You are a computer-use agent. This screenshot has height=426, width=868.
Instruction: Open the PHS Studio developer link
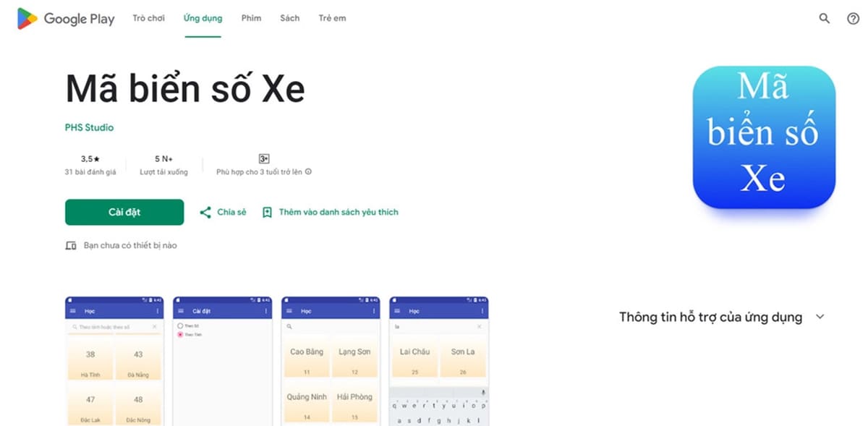tap(89, 127)
